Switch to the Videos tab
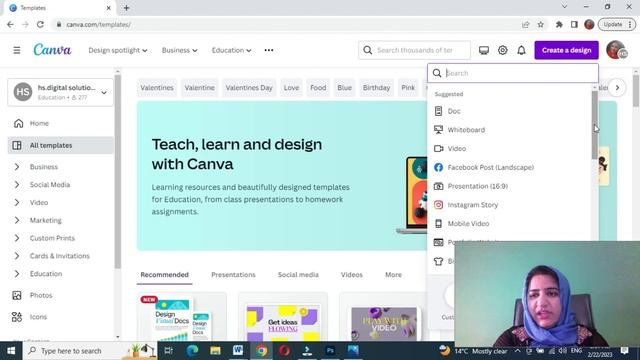 point(351,275)
